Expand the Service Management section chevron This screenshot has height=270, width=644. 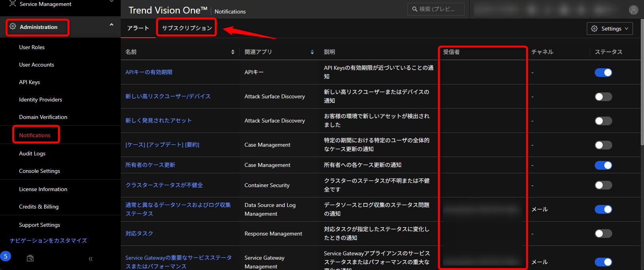click(112, 2)
